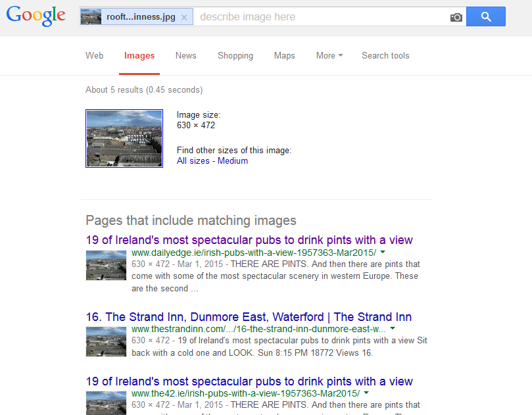The width and height of the screenshot is (532, 415).
Task: Open the visited dailyedge.ie result title link
Action: pos(249,240)
